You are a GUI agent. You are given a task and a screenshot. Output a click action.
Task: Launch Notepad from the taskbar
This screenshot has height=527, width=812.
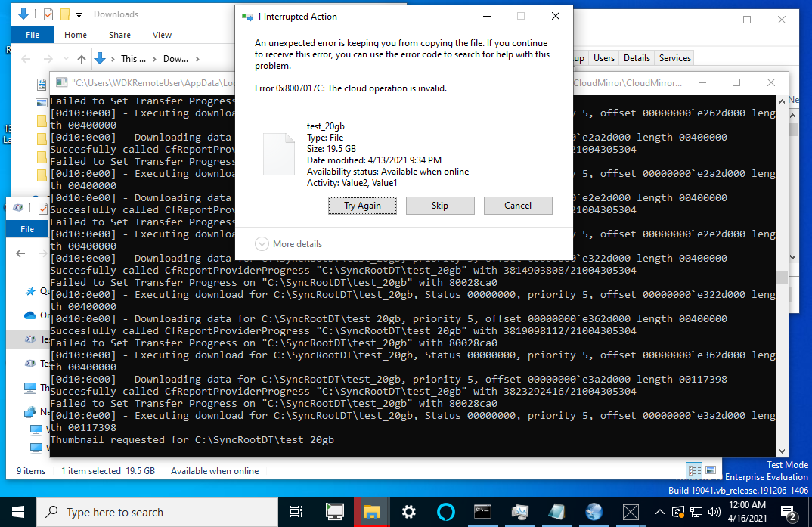(557, 512)
